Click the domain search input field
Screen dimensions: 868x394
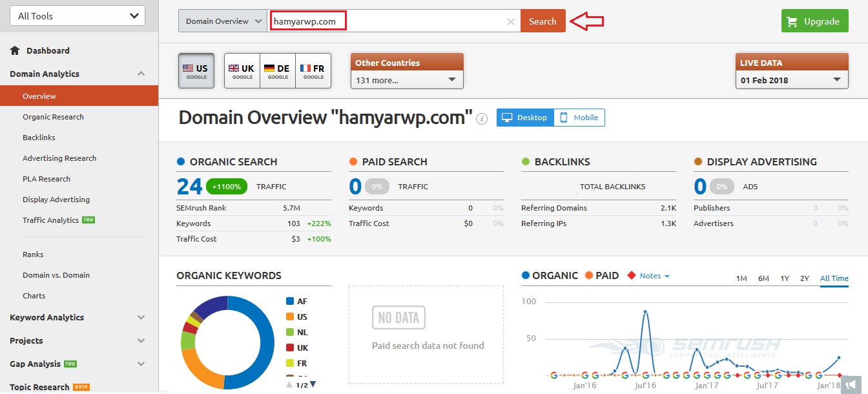394,21
